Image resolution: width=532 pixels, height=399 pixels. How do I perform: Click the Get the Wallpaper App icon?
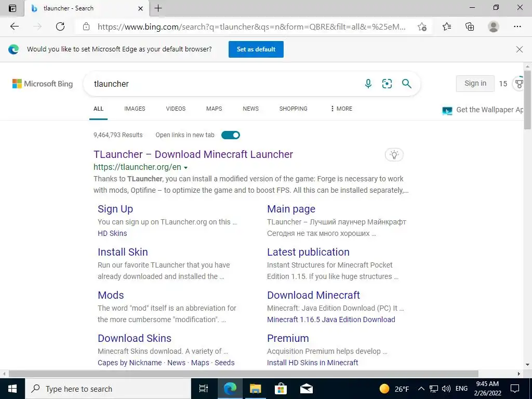[447, 111]
